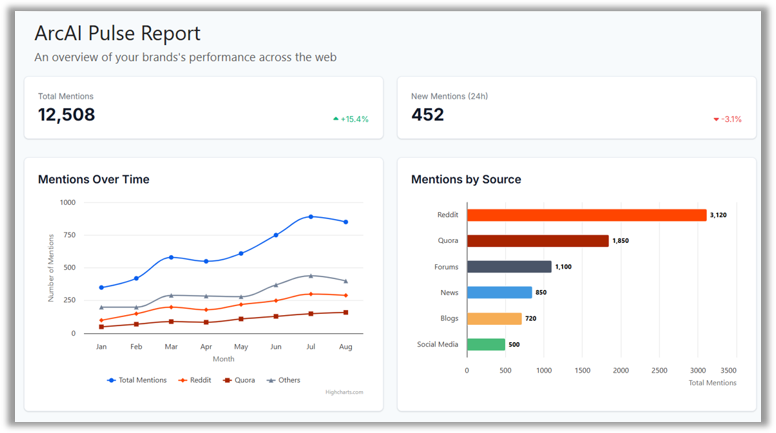Click the green up-arrow trend icon

pyautogui.click(x=336, y=119)
